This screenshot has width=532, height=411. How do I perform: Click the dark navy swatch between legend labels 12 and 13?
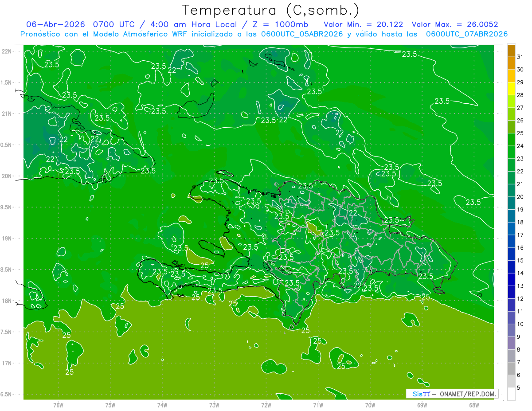tap(511, 292)
